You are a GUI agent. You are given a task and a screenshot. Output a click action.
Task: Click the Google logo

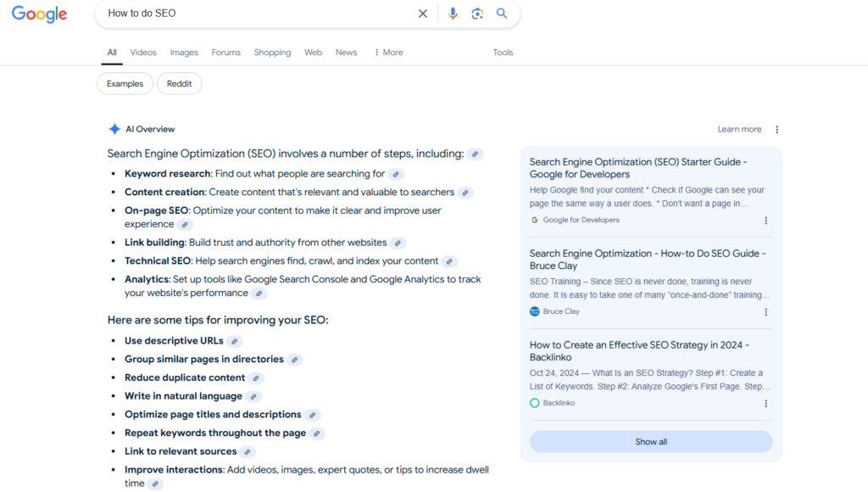coord(39,14)
